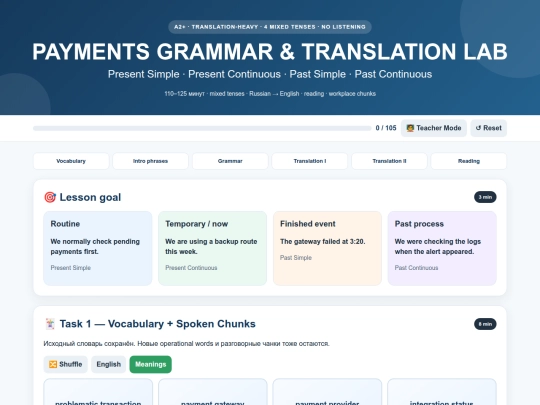Click the teacher emoji icon

pyautogui.click(x=410, y=128)
